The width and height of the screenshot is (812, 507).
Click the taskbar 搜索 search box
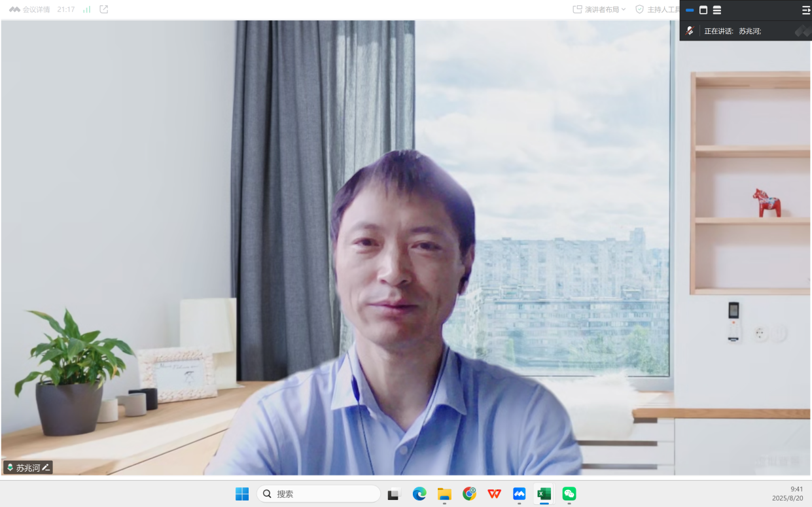click(x=319, y=494)
